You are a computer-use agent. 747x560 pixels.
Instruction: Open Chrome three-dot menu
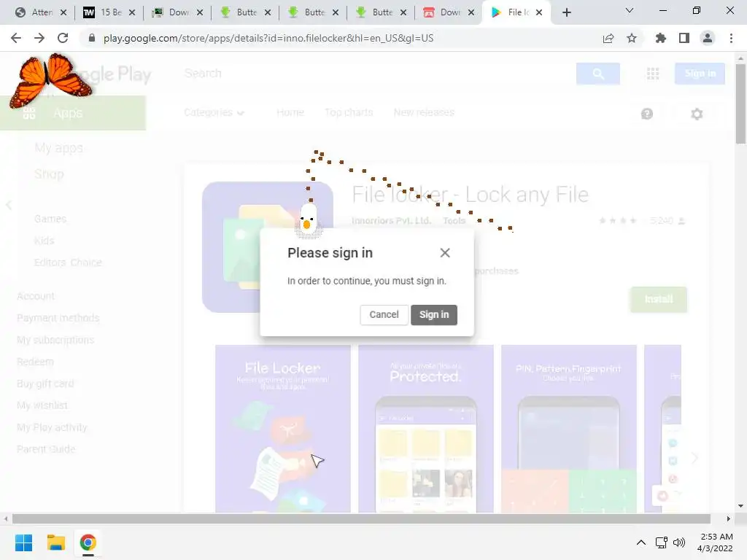tap(731, 38)
